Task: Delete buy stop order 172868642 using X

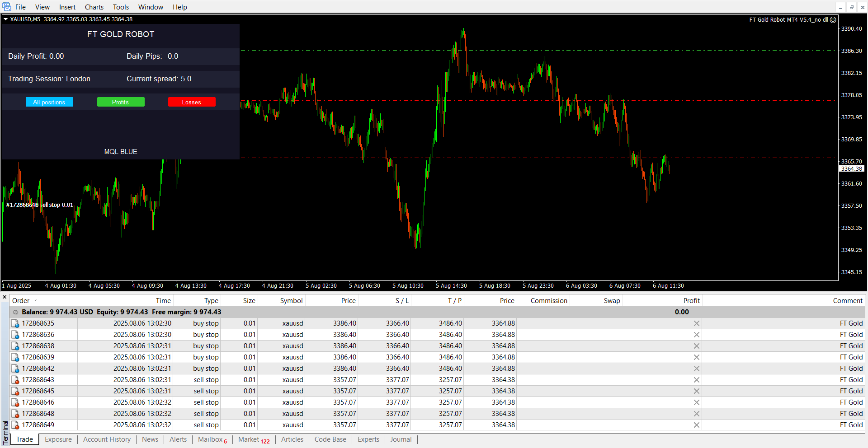Action: [x=696, y=369]
